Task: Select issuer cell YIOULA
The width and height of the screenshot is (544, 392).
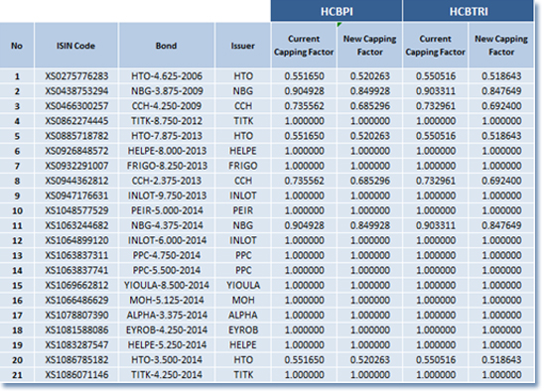Action: coord(243,285)
